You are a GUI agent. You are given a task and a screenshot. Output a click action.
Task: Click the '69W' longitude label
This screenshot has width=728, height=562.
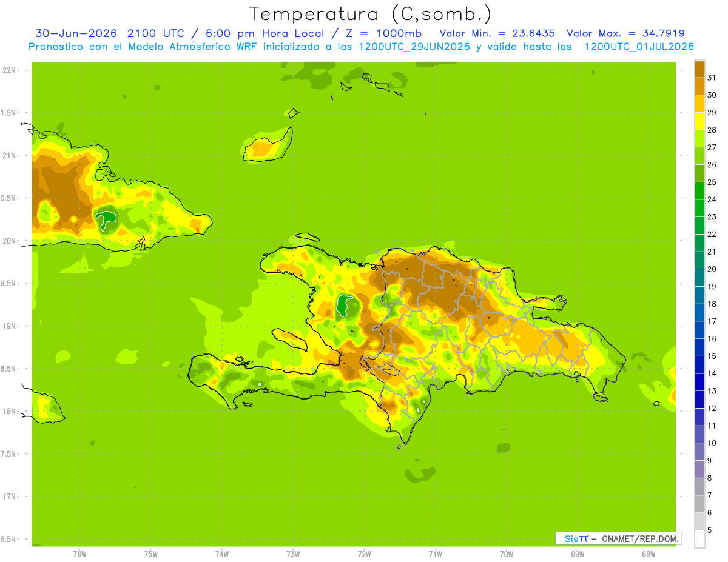[578, 554]
